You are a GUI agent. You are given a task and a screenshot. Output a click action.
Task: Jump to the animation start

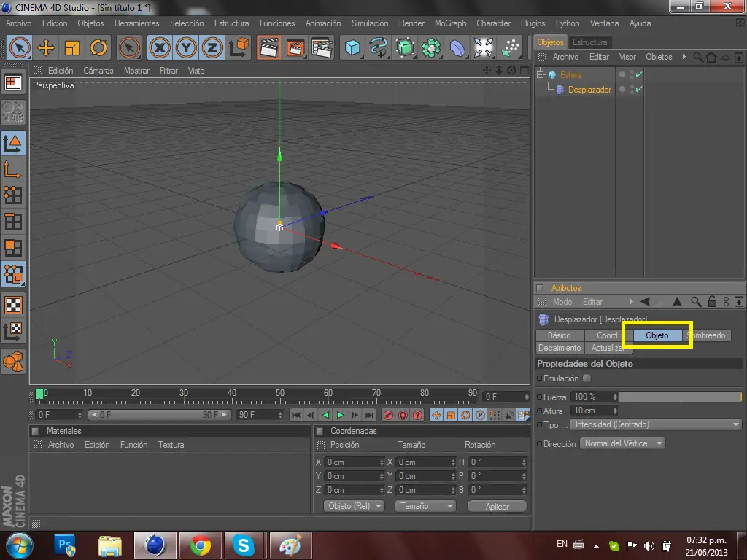coord(296,415)
